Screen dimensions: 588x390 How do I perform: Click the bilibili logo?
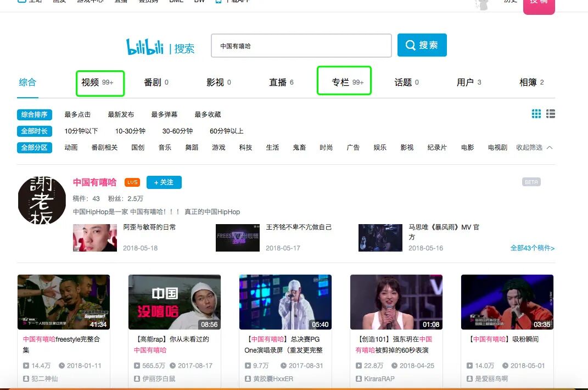145,47
